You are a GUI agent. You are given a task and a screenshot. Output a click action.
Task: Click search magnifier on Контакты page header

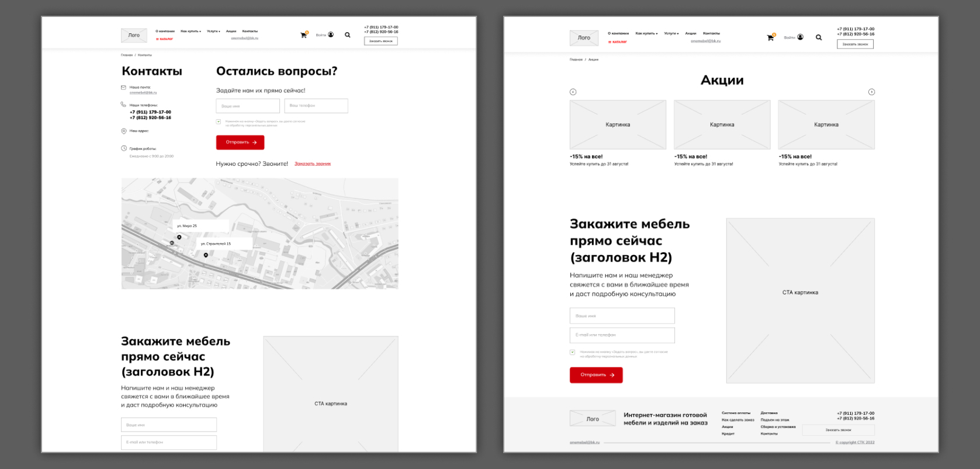348,35
